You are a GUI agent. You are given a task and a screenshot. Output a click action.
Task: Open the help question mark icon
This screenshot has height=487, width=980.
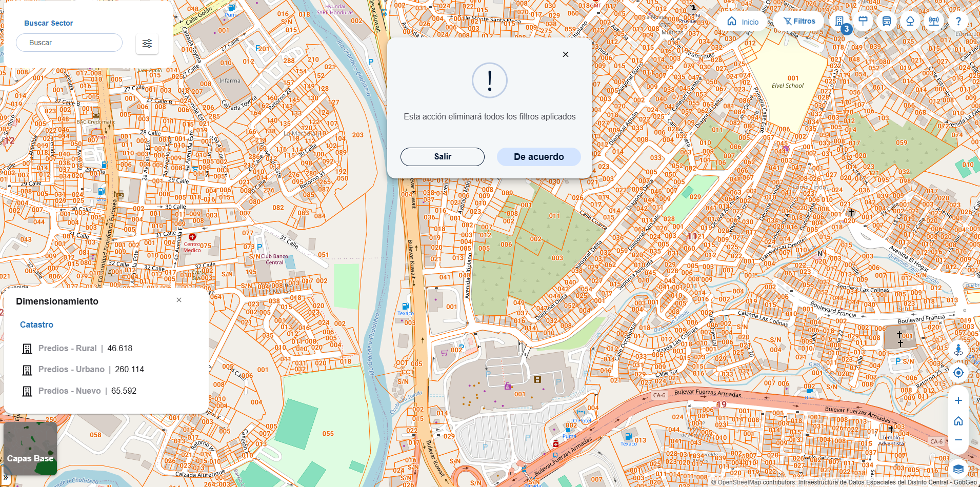point(958,22)
